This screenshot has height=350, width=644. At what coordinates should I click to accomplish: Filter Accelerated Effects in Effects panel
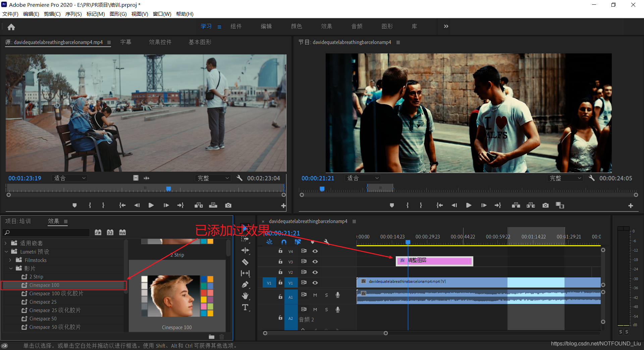point(98,232)
